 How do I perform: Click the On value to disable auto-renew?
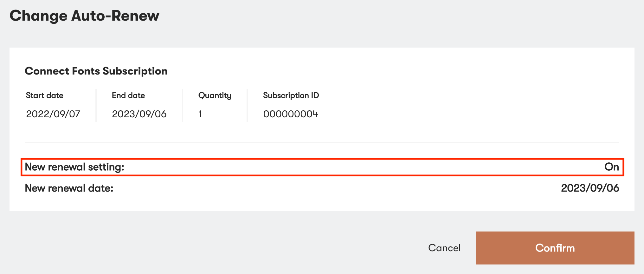612,166
